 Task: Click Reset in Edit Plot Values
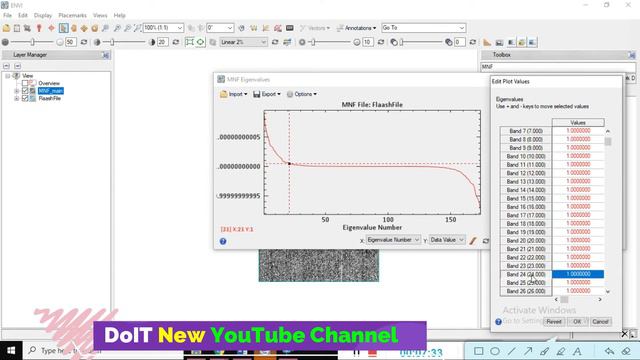pos(554,322)
